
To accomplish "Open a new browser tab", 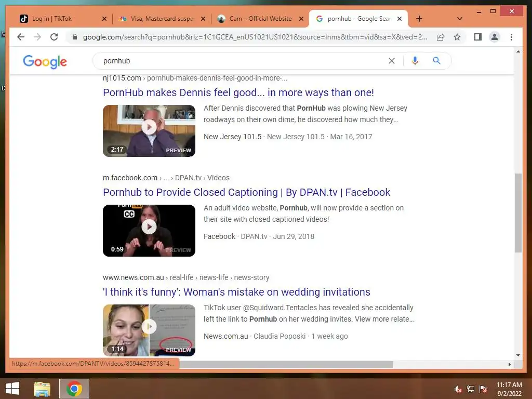I will click(419, 19).
